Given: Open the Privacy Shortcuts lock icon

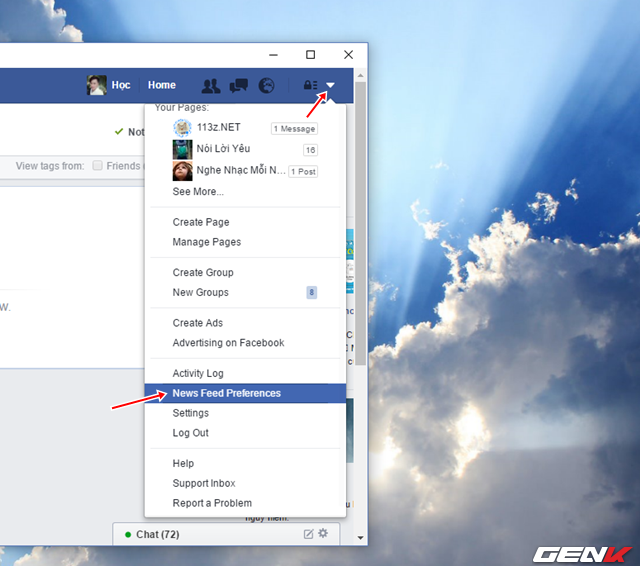Looking at the screenshot, I should coord(310,85).
